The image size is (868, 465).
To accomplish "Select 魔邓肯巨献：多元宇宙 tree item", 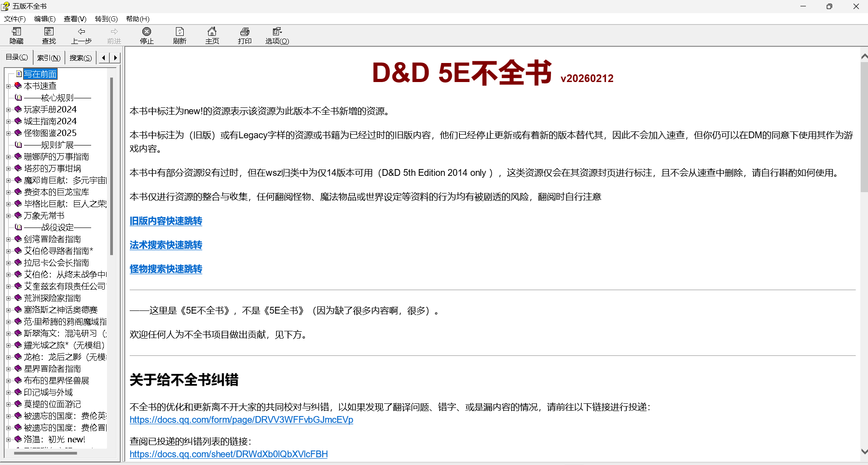I will click(x=65, y=180).
